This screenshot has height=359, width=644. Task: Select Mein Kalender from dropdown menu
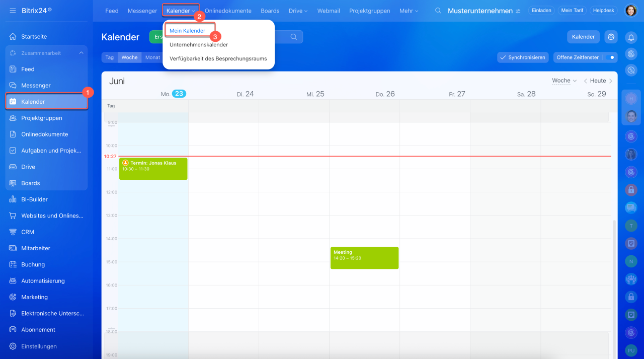187,31
